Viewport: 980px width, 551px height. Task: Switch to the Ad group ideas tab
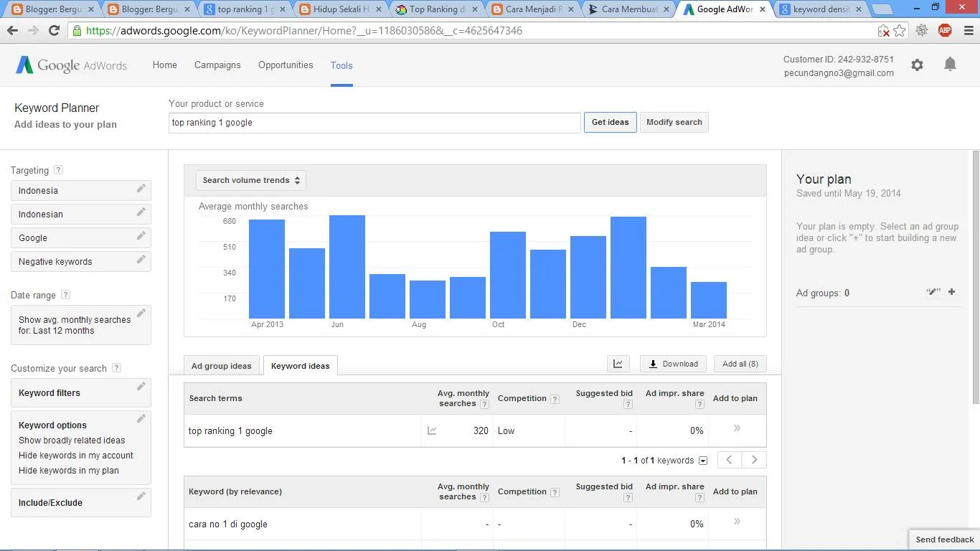pos(222,366)
